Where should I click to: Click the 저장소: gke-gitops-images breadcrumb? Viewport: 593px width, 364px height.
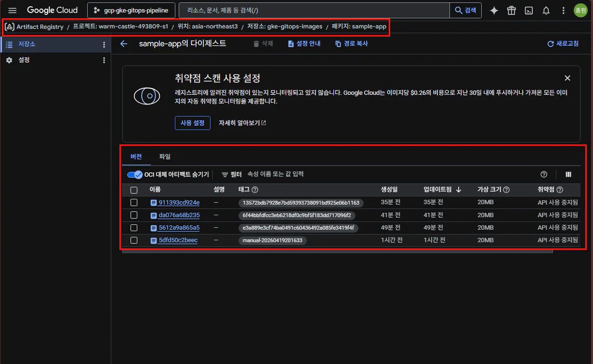point(285,27)
